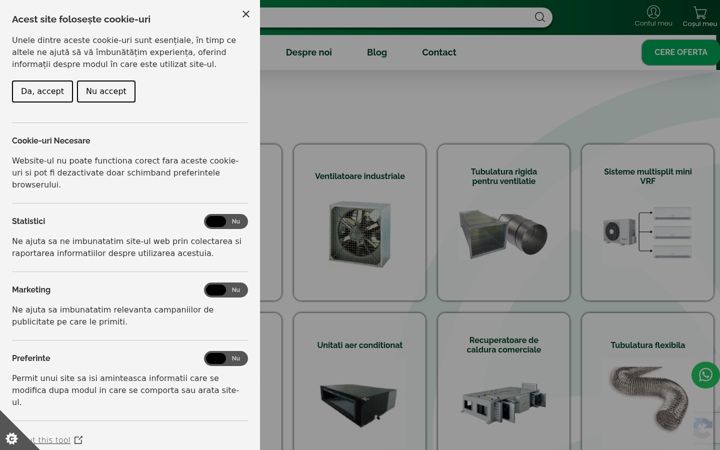
Task: Click into the search input field
Action: 395,17
